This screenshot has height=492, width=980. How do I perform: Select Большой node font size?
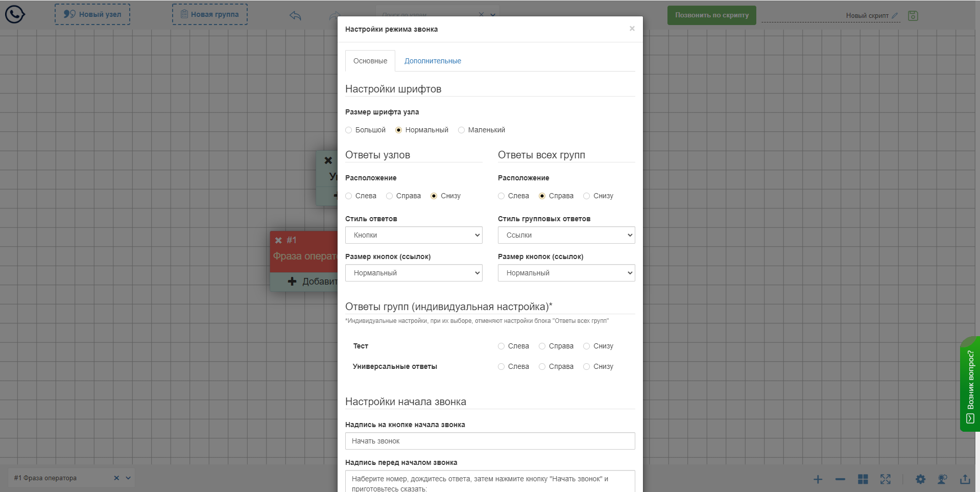[349, 130]
